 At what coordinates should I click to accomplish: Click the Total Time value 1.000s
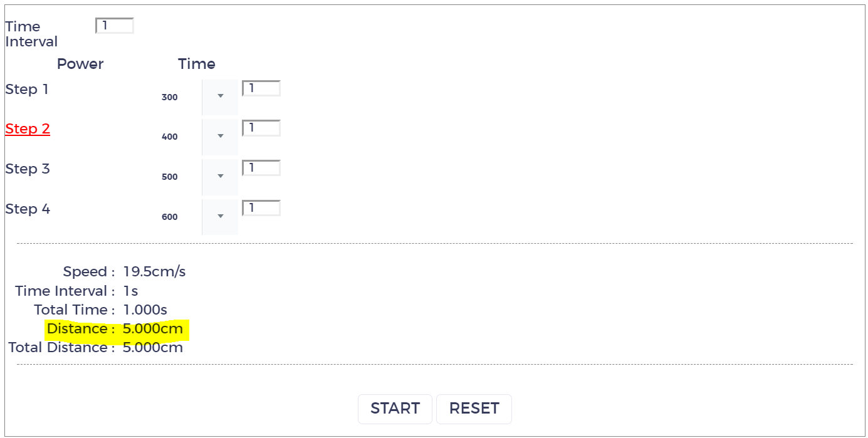[145, 310]
